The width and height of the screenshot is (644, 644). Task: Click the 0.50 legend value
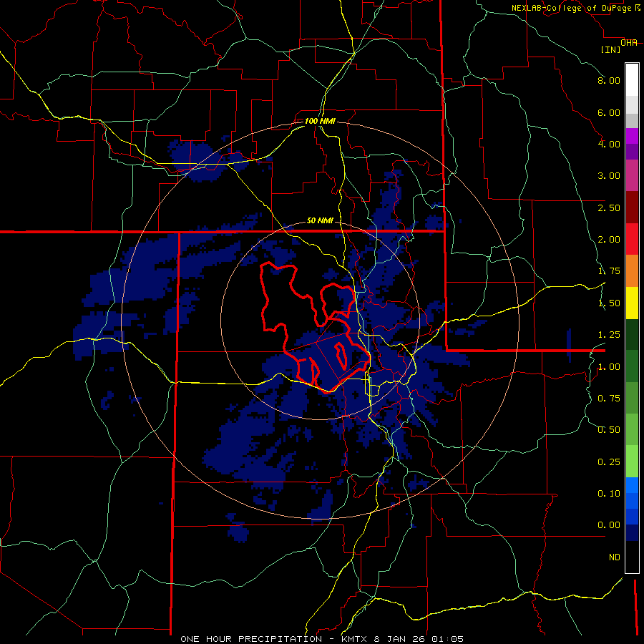[x=609, y=430]
